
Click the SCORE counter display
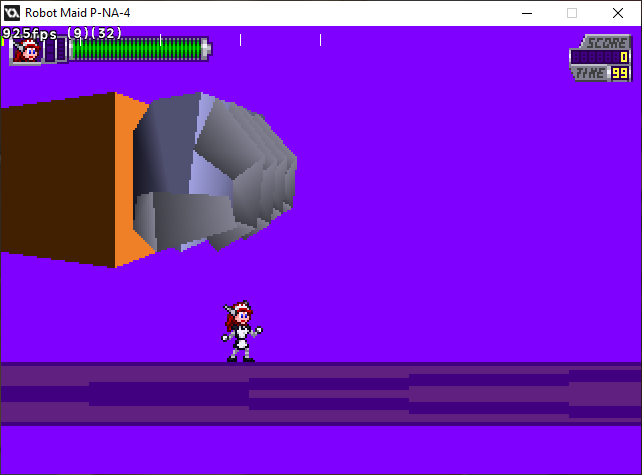(600, 57)
